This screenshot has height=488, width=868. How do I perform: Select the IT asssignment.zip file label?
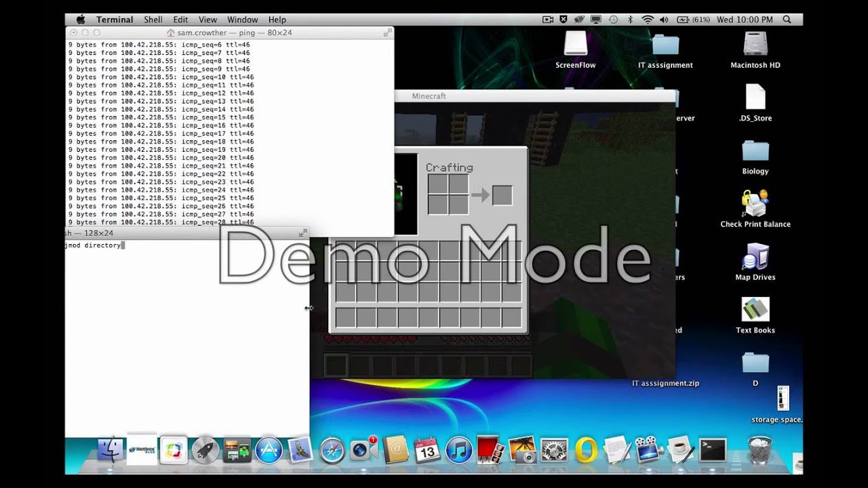[665, 384]
